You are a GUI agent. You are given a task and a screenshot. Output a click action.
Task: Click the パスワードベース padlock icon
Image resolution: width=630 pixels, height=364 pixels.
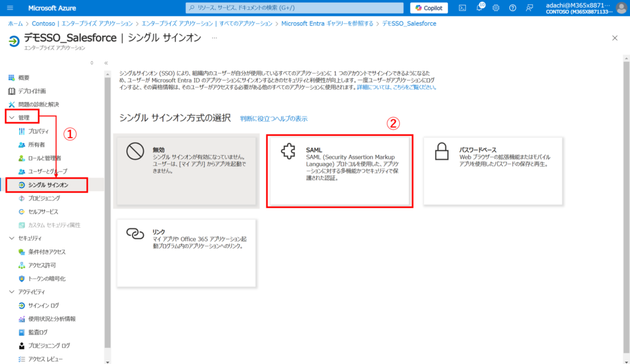[x=442, y=151]
